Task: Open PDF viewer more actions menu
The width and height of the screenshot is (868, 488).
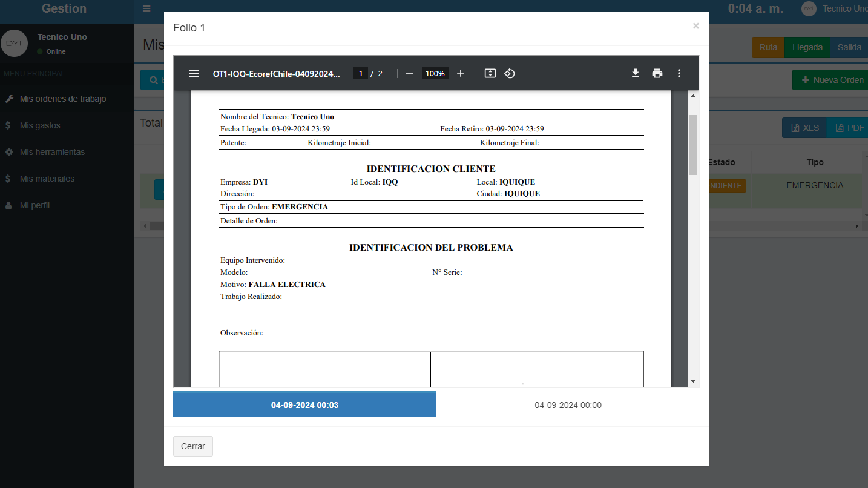Action: pyautogui.click(x=679, y=73)
